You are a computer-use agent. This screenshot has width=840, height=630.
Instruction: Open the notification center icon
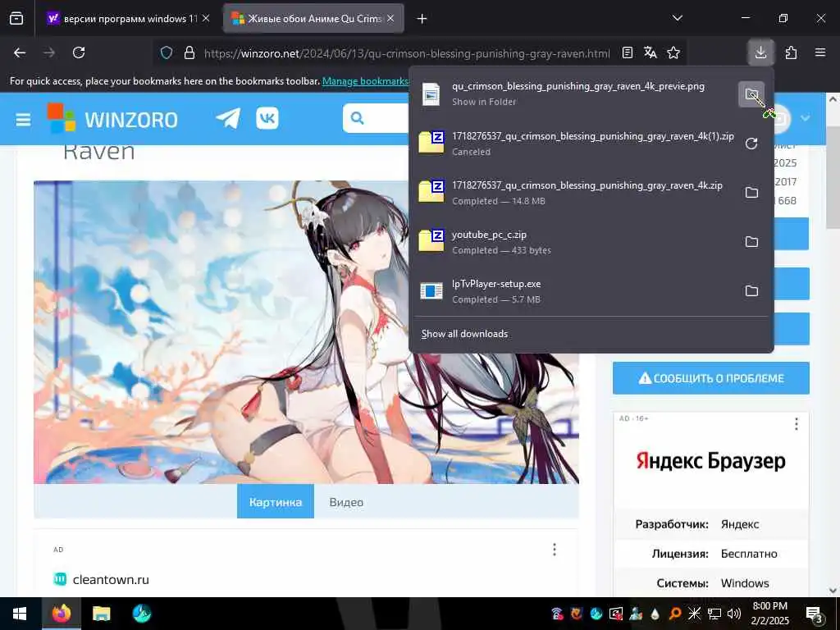coord(815,614)
